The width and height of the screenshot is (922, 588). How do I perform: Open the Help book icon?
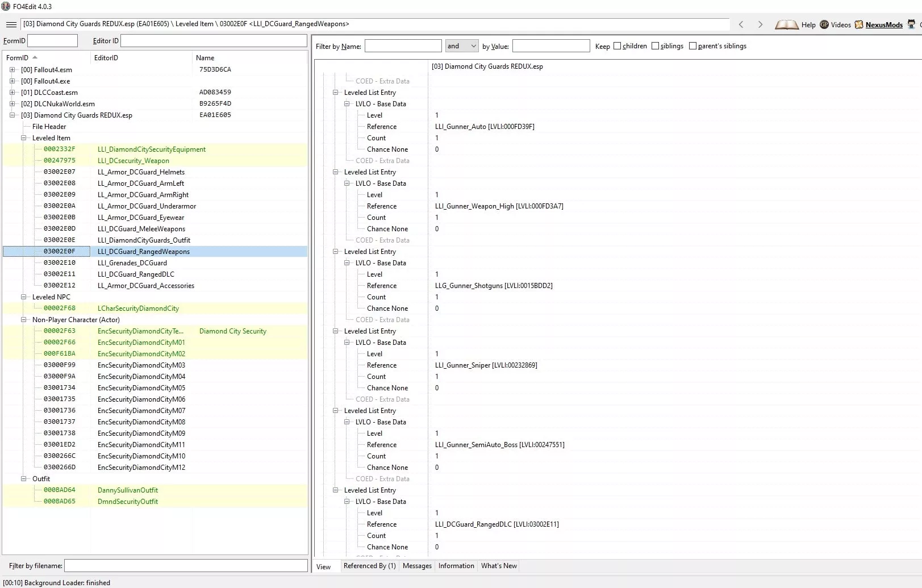pos(787,24)
